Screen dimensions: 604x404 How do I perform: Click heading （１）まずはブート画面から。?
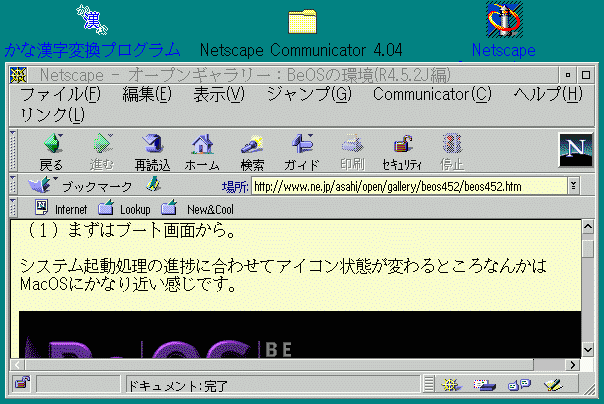pos(129,231)
